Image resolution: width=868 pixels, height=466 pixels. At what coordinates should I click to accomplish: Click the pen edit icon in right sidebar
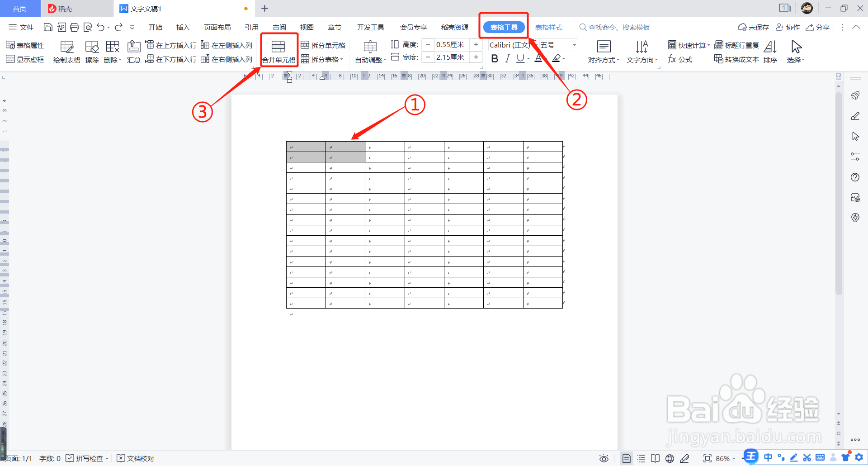click(x=855, y=116)
